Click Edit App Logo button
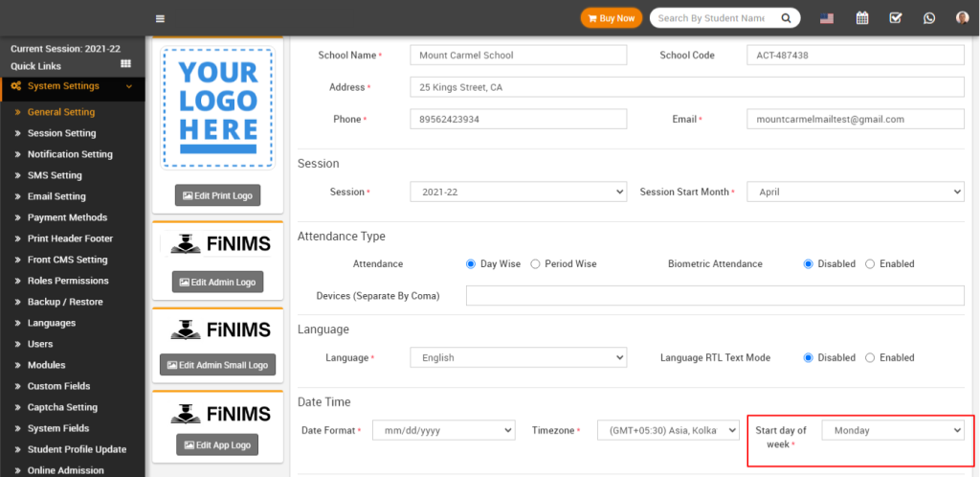Image resolution: width=980 pixels, height=477 pixels. [217, 445]
